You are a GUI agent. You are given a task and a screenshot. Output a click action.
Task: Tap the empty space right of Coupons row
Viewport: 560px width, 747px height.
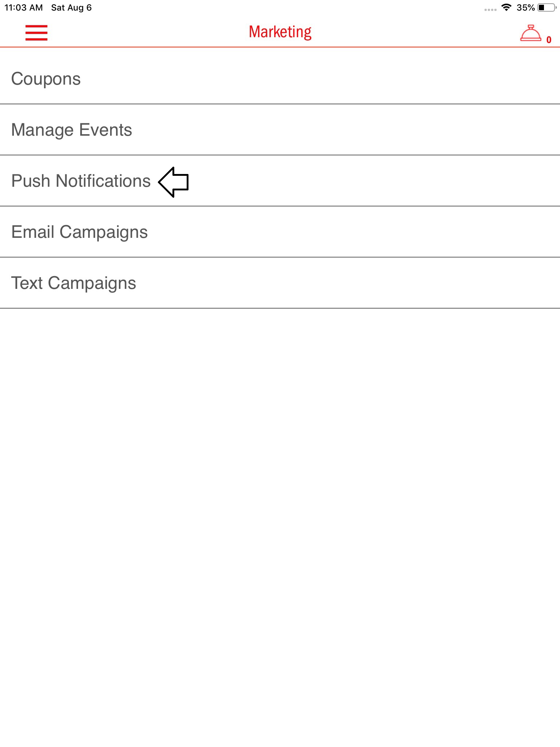[328, 79]
